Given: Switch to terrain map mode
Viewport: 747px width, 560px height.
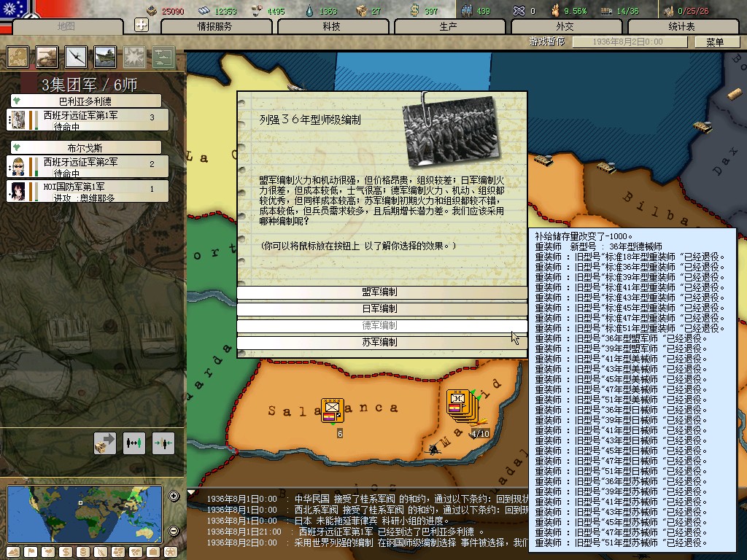Looking at the screenshot, I should (x=14, y=552).
